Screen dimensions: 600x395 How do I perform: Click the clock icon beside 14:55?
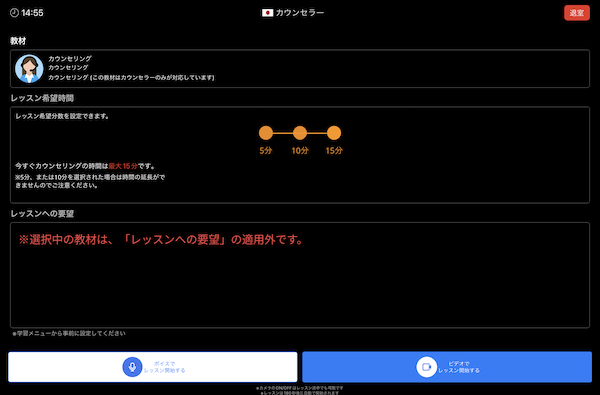(x=14, y=13)
